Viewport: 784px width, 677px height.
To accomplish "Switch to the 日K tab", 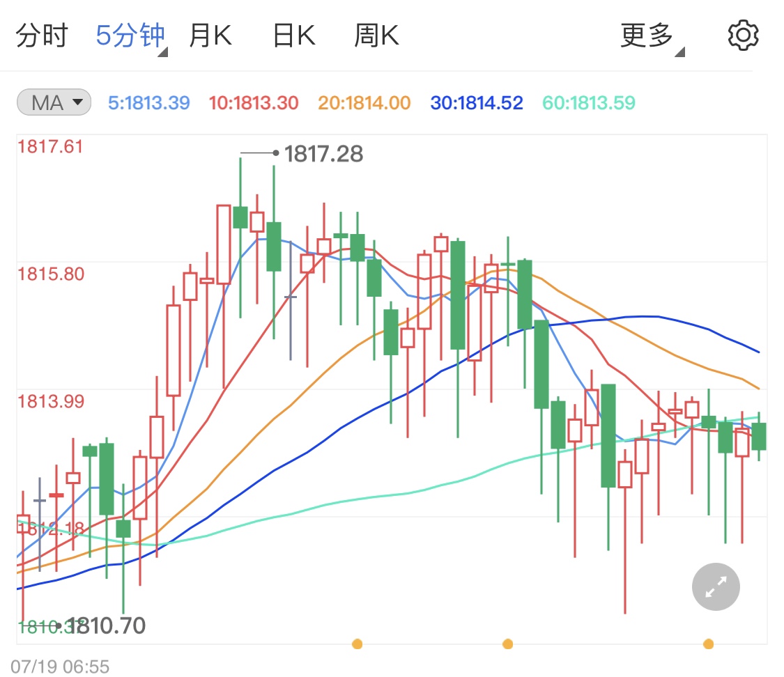I will [294, 36].
